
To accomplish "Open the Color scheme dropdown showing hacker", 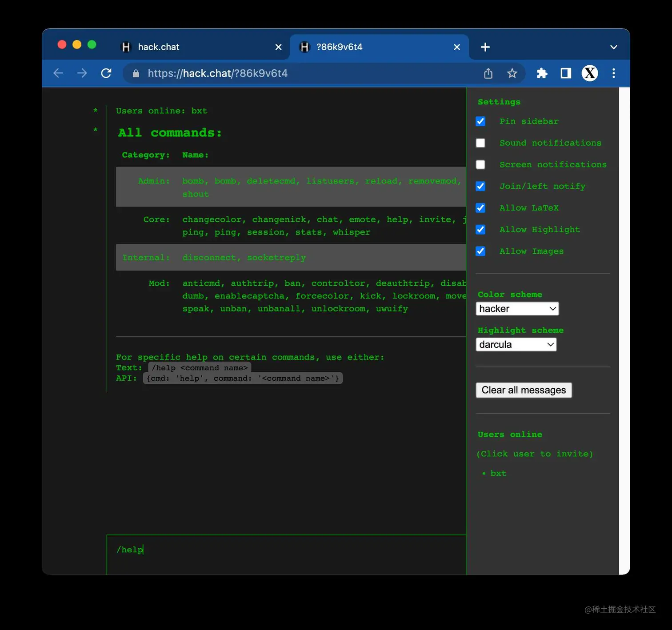I will 517,309.
